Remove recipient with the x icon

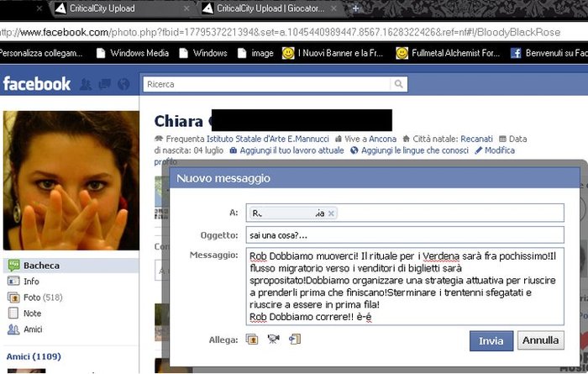[x=331, y=213]
